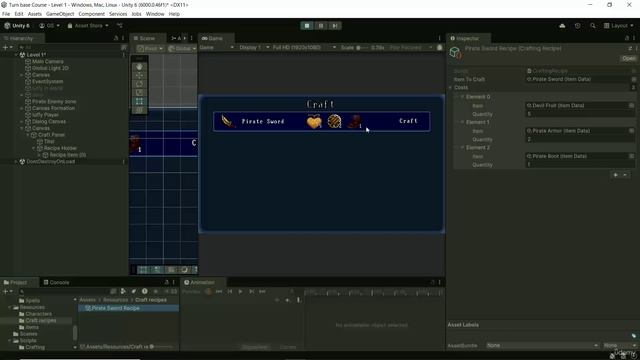
Task: Click the version control icon by Asset Store
Action: (120, 25)
